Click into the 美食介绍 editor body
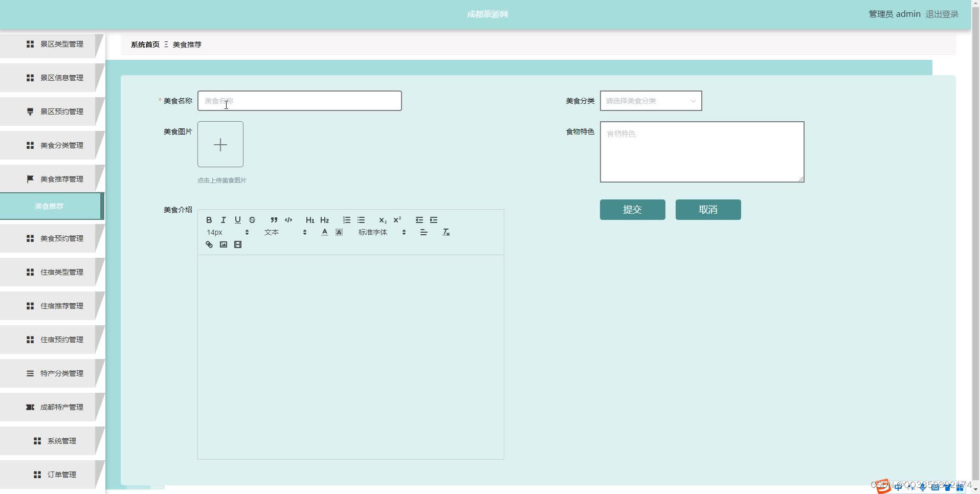The width and height of the screenshot is (980, 494). point(350,357)
